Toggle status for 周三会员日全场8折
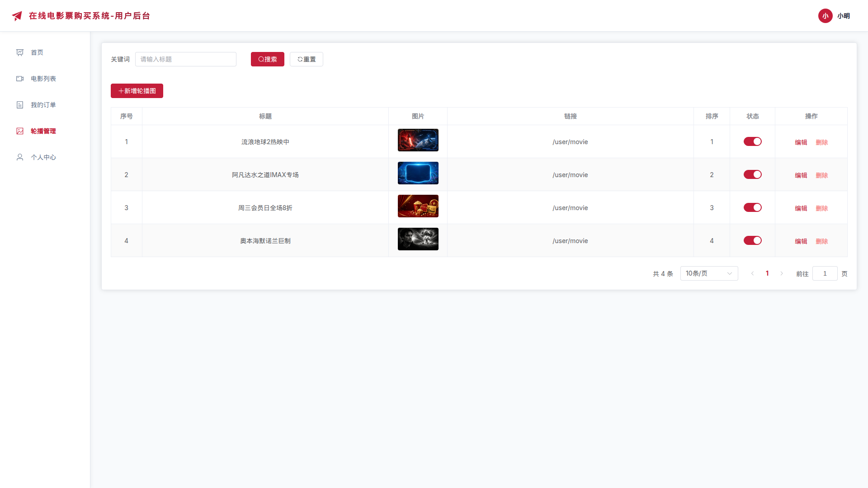This screenshot has width=868, height=488. click(x=753, y=207)
